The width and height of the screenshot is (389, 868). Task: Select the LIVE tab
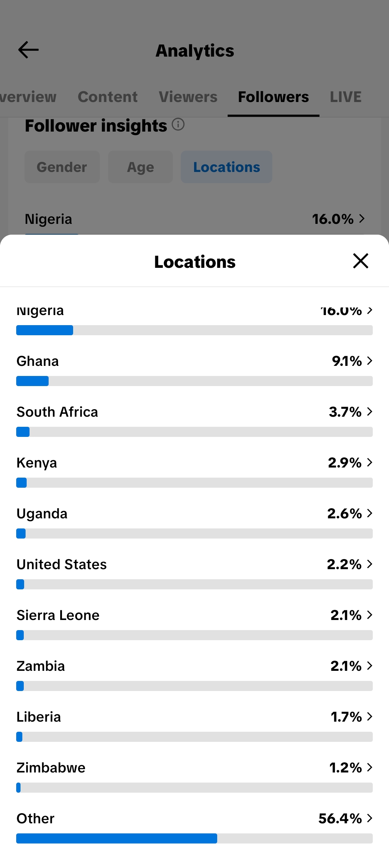[346, 97]
